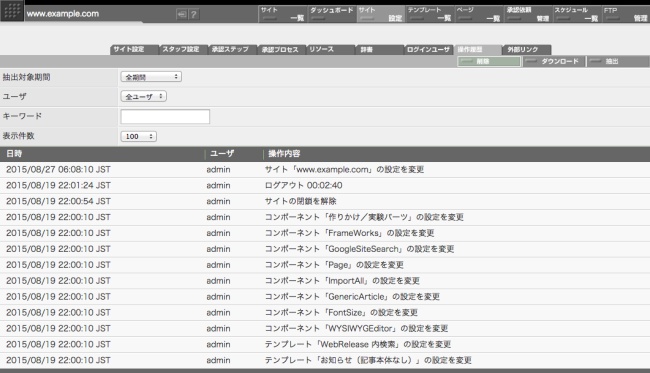Viewport: 650px width, 373px height.
Task: Open the スケジュール一覧 menu
Action: click(x=577, y=14)
